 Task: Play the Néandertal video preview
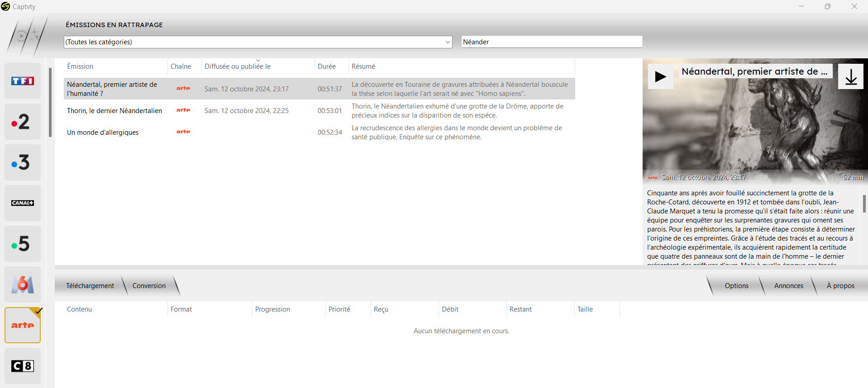tap(660, 76)
